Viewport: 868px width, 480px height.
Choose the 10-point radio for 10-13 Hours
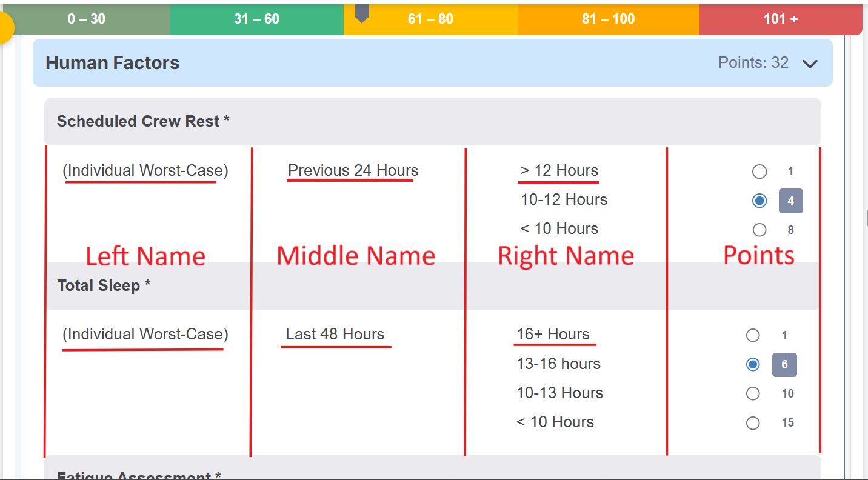[x=753, y=393]
